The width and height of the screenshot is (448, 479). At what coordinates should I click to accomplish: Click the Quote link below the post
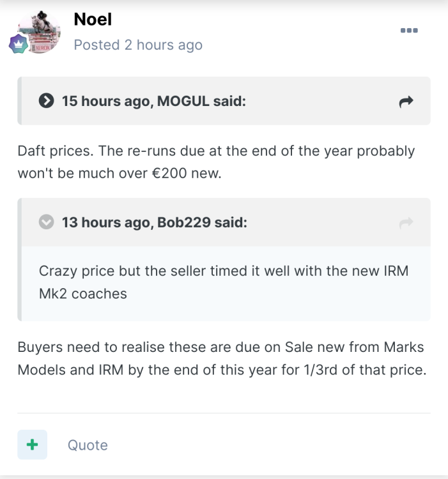[x=88, y=445]
